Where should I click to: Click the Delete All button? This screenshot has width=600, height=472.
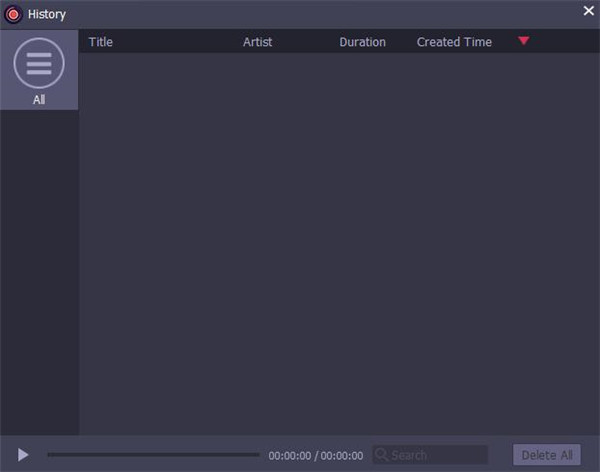546,455
